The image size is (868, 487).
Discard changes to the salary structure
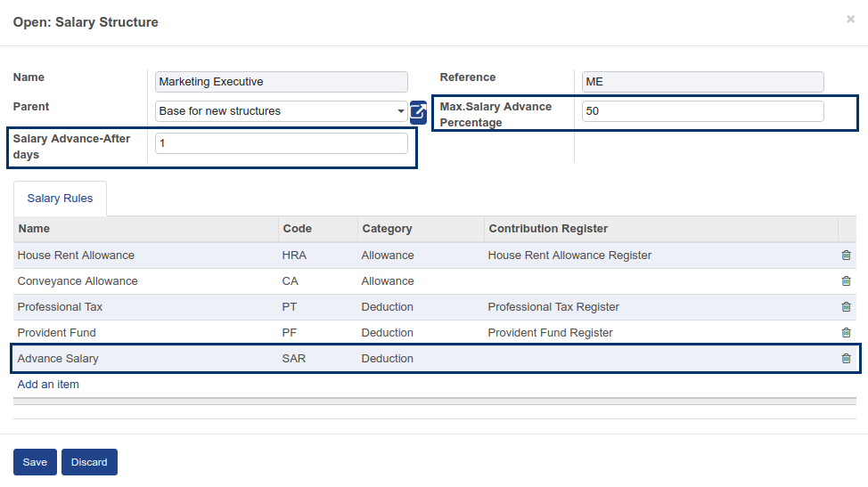tap(89, 462)
